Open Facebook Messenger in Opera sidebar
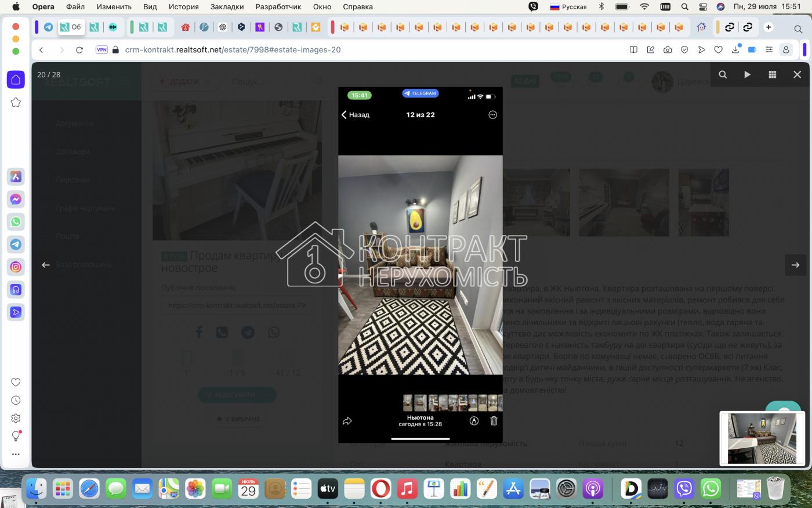Viewport: 812px width, 508px height. coord(16,199)
